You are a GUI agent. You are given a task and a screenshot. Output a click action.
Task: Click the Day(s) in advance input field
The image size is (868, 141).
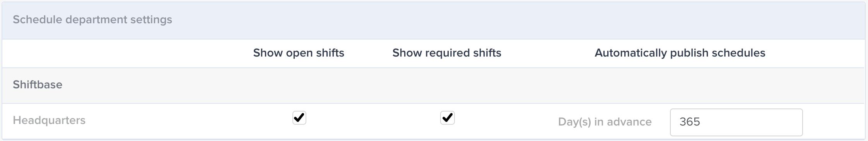736,122
